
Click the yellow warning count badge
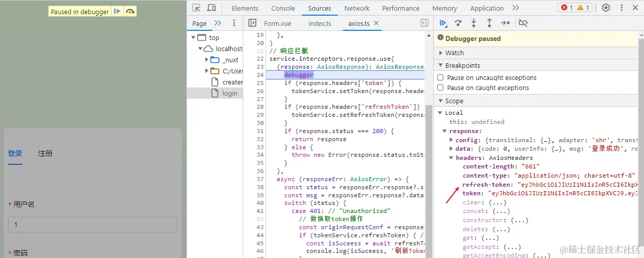pyautogui.click(x=584, y=8)
